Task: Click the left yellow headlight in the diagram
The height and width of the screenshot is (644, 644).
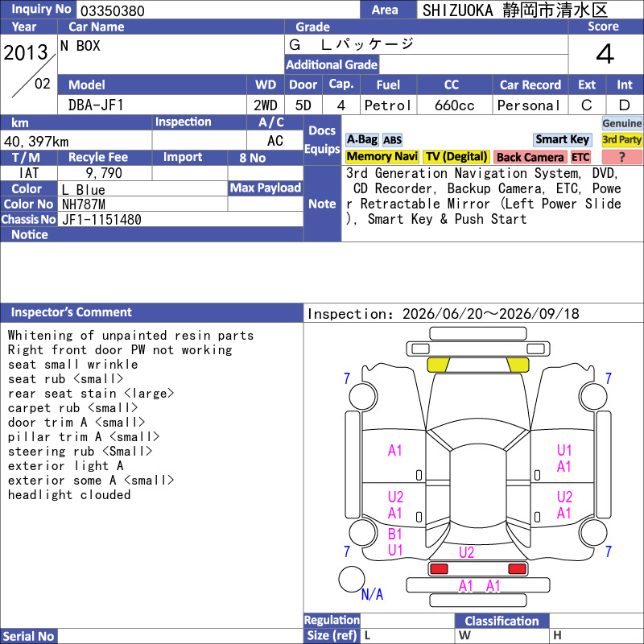Action: pyautogui.click(x=438, y=365)
